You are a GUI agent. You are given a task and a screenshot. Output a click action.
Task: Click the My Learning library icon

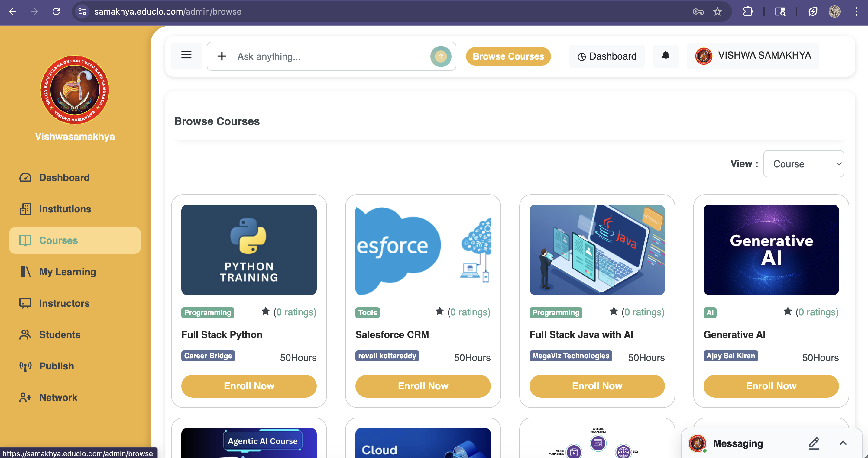(25, 271)
